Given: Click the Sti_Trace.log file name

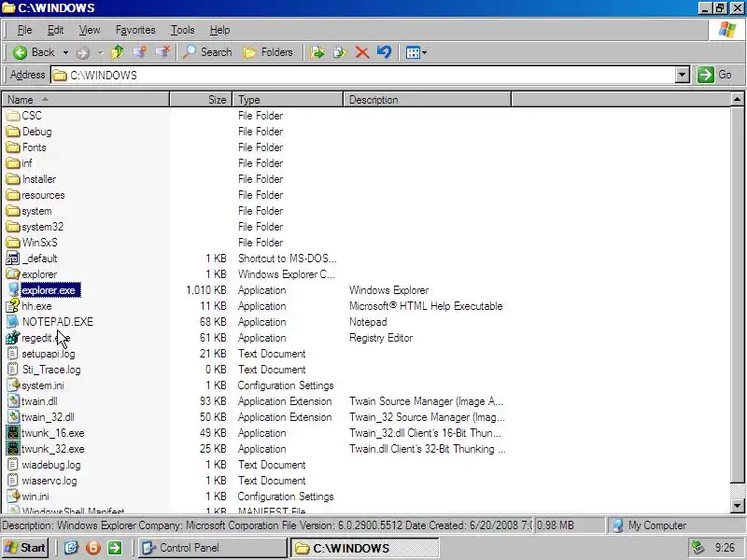Looking at the screenshot, I should [x=51, y=370].
